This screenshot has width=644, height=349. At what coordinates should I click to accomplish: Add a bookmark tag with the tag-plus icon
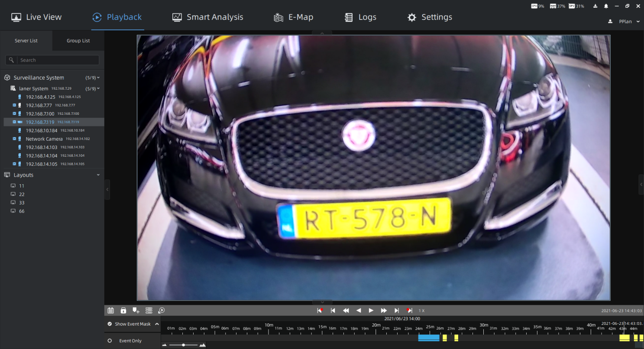point(136,310)
